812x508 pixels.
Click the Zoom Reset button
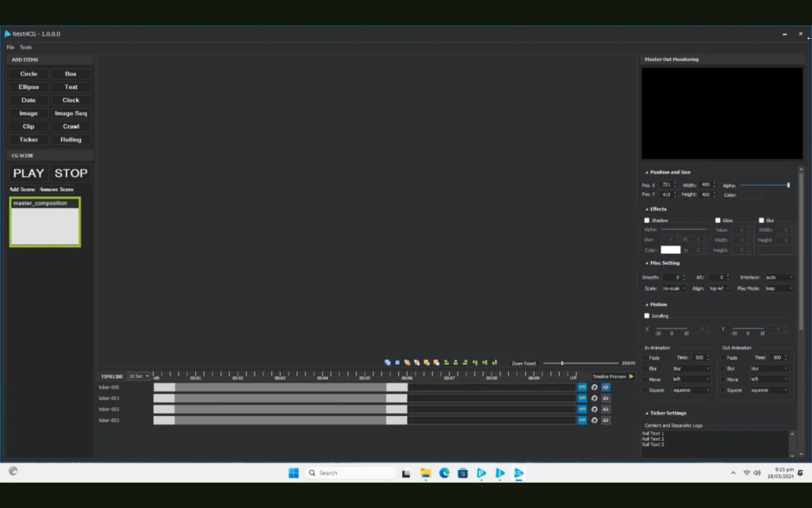tap(523, 363)
